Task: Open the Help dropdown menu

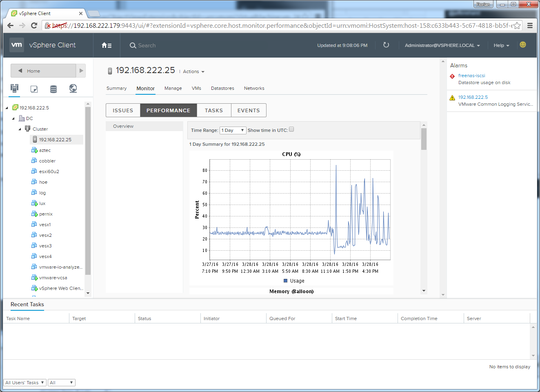Action: 501,45
